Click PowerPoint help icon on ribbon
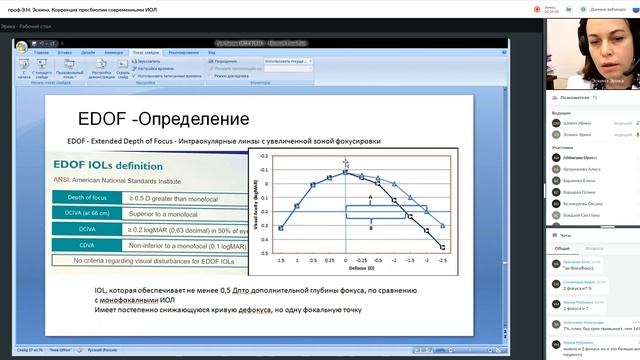The image size is (640, 360). pyautogui.click(x=504, y=53)
